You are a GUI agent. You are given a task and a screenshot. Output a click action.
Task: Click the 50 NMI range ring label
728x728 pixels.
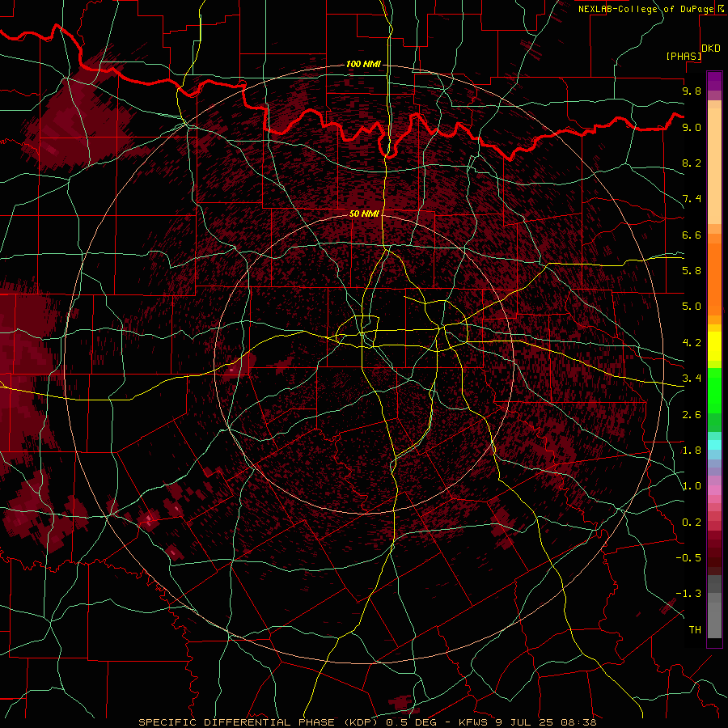point(364,214)
